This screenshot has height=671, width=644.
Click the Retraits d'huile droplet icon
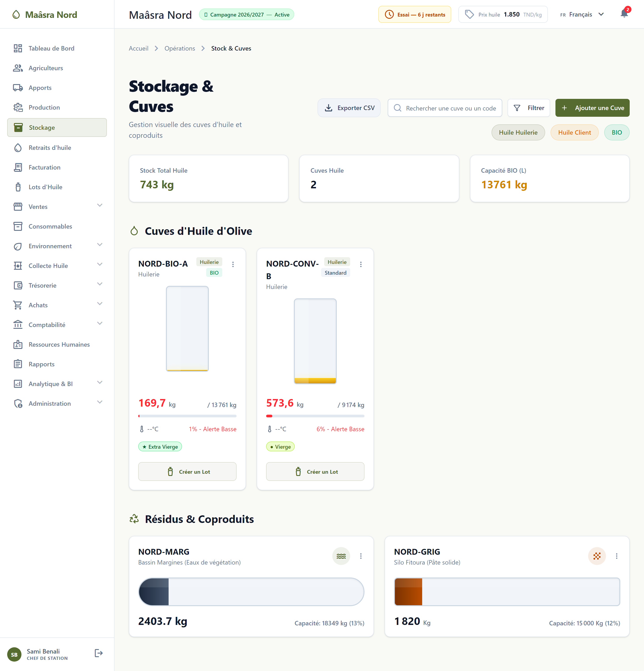[18, 148]
